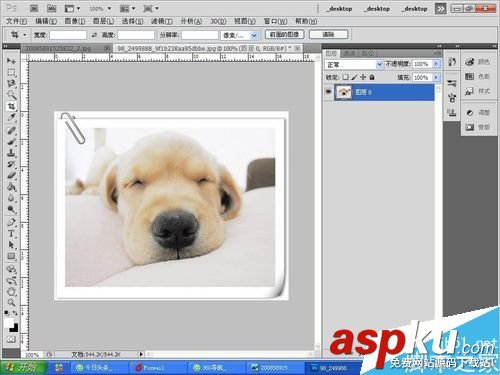
Task: Select the History Brush tool
Action: pos(11,164)
